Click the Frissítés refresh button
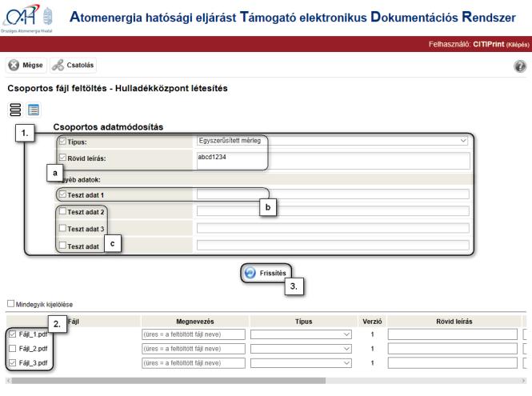 coord(266,273)
